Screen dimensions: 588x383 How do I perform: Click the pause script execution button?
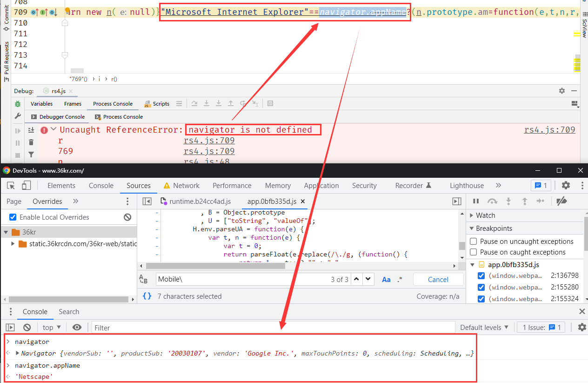(476, 201)
